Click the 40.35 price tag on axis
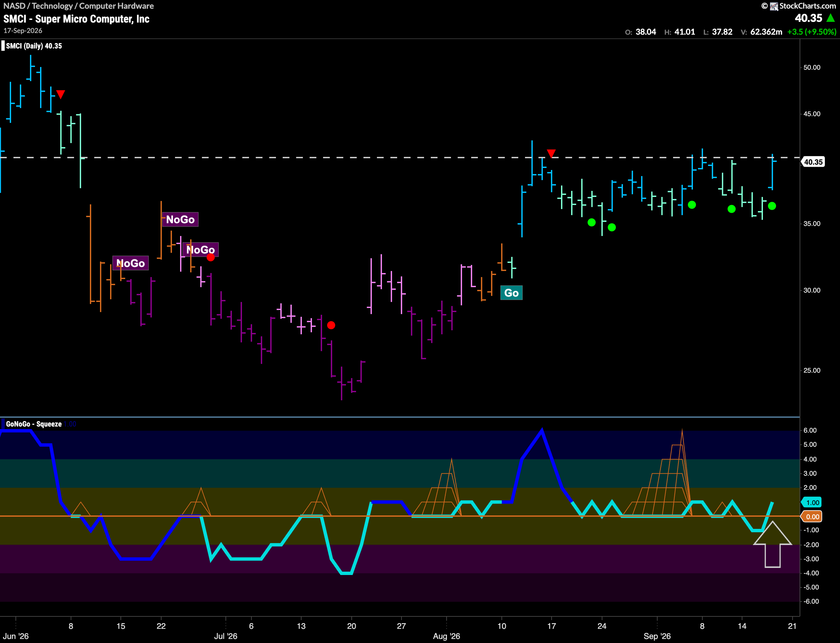Image resolution: width=840 pixels, height=643 pixels. (x=813, y=162)
